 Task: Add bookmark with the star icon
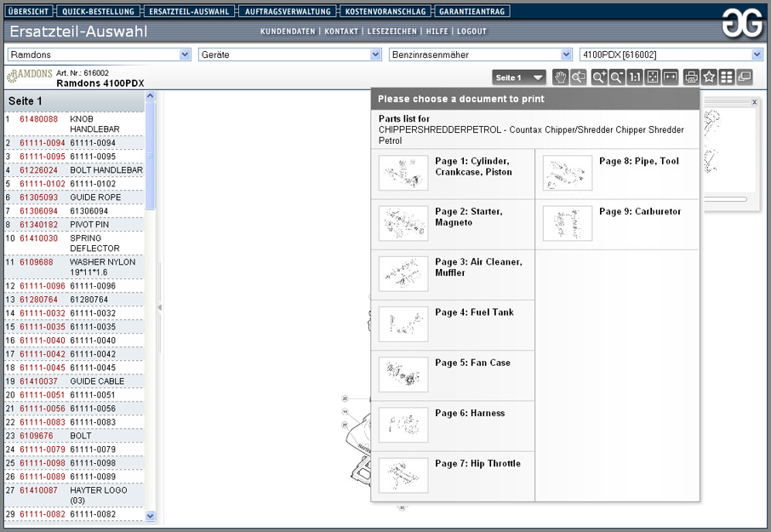(709, 77)
